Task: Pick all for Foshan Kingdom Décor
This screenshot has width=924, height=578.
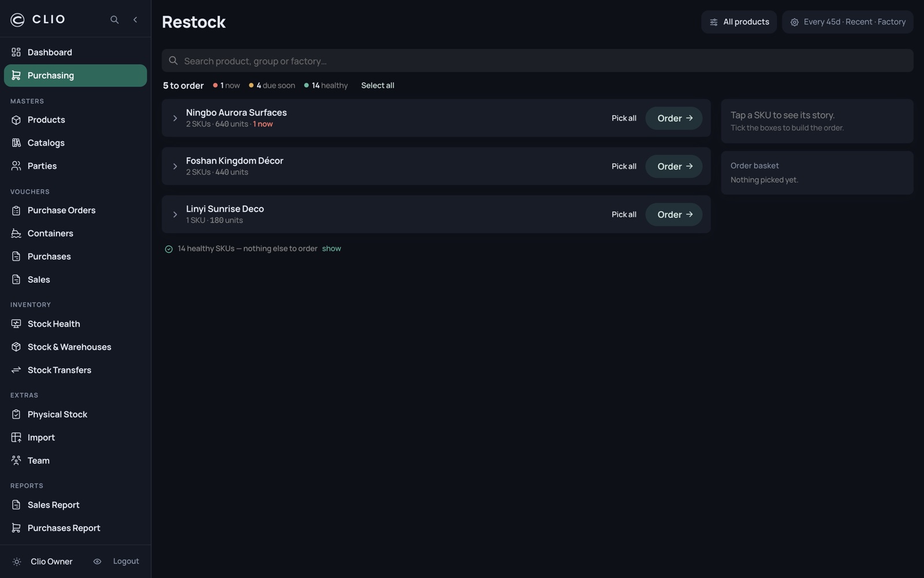Action: (624, 166)
